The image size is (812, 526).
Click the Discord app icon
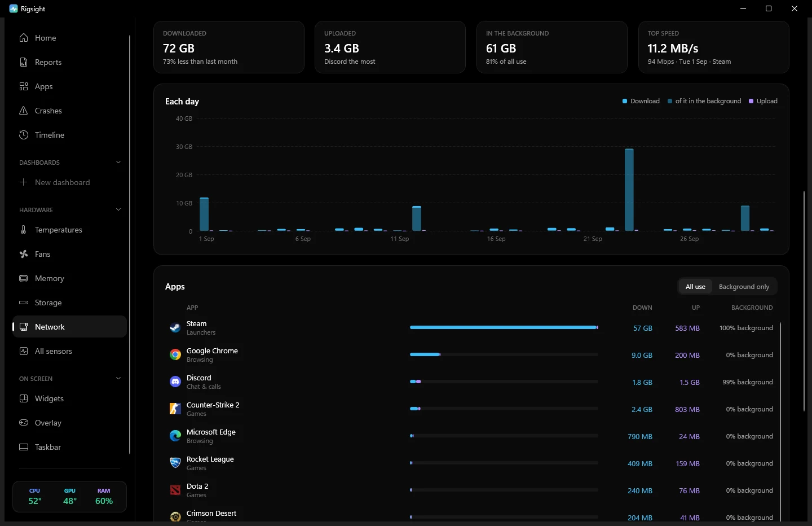pyautogui.click(x=175, y=382)
